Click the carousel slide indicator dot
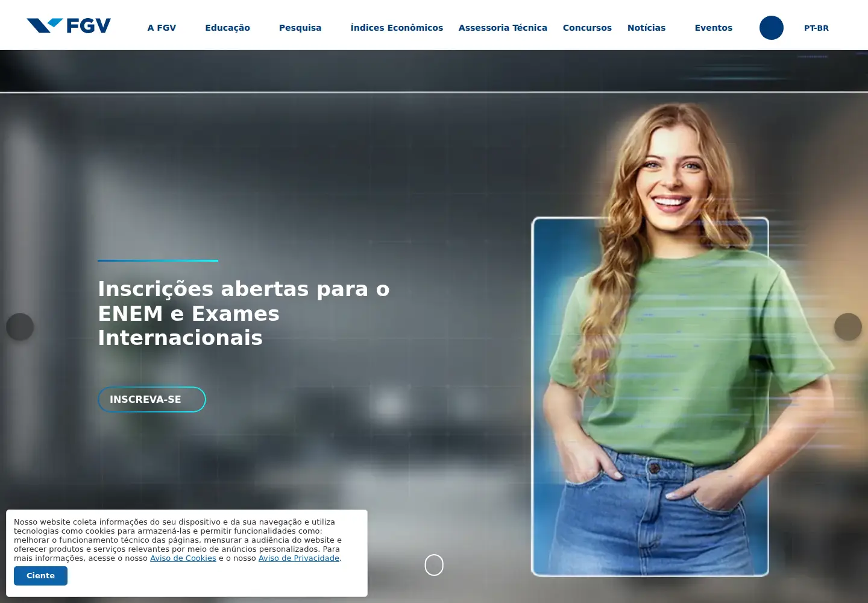 point(434,565)
